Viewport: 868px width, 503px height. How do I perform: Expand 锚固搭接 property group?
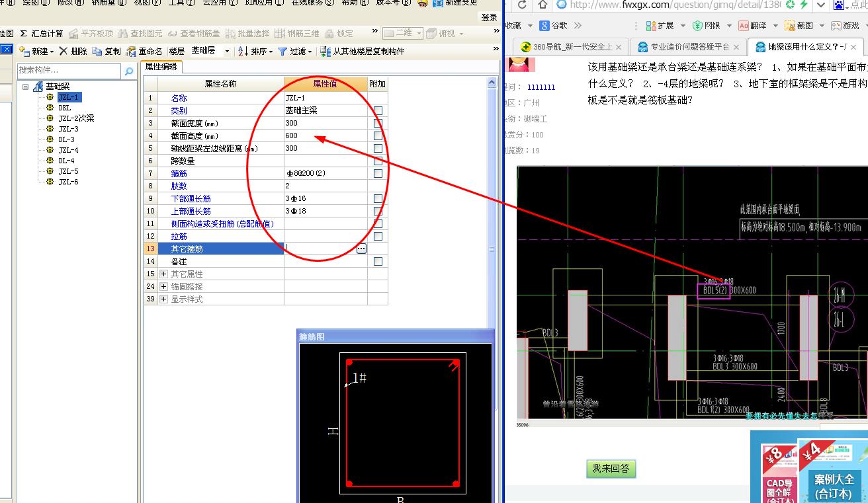click(x=163, y=286)
